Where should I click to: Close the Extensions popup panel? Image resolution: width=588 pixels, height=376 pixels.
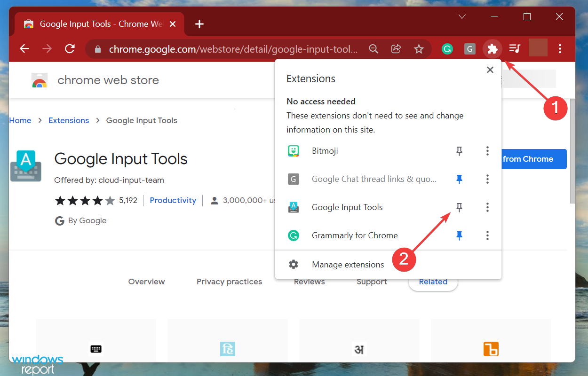tap(490, 70)
